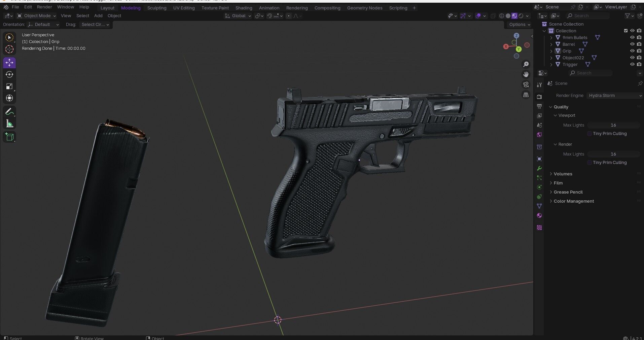Expand the Color Management panel
The height and width of the screenshot is (340, 644).
tap(574, 201)
